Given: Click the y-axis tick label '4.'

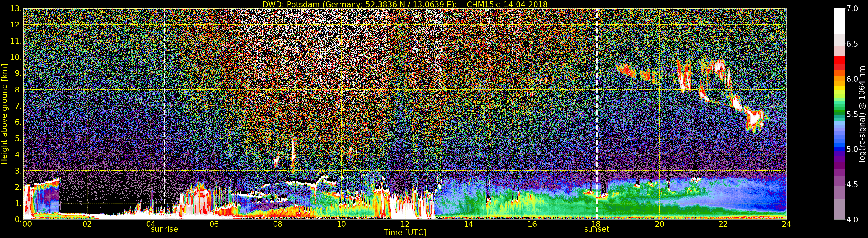Looking at the screenshot, I should [18, 155].
